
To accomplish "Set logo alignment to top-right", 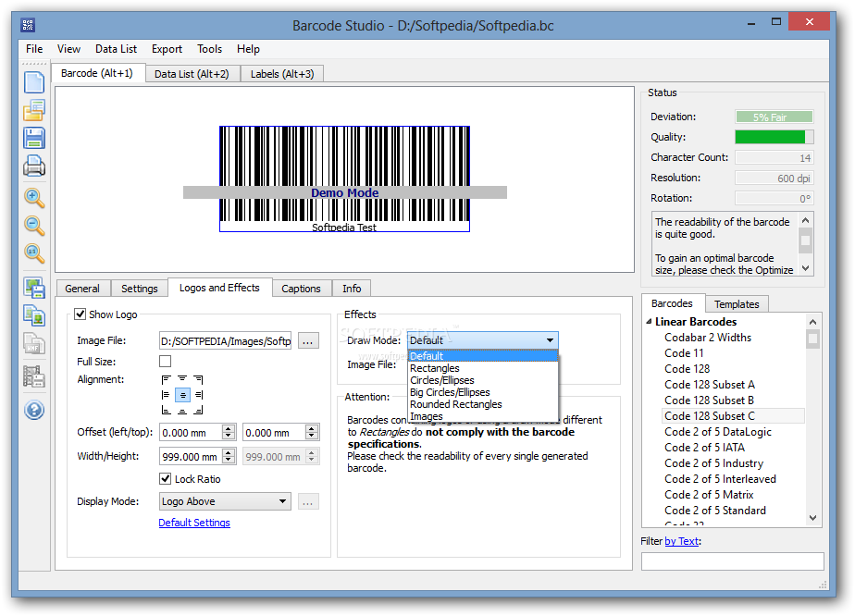I will click(198, 379).
